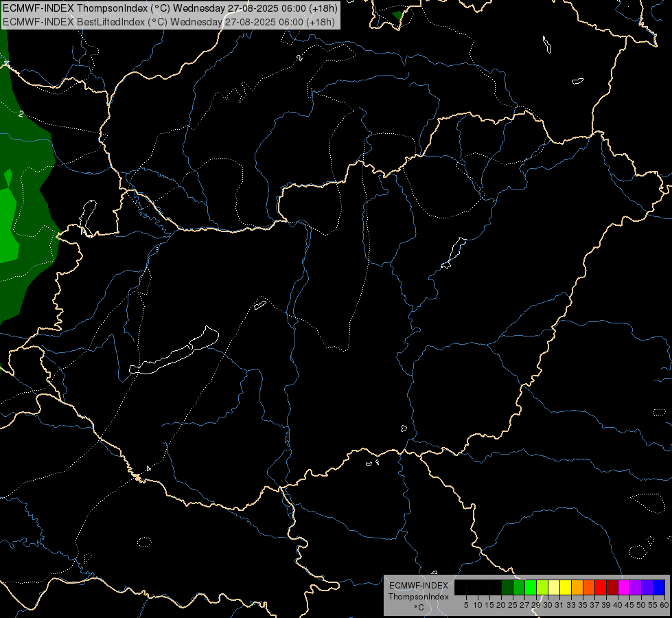The height and width of the screenshot is (618, 672).
Task: Select the orange 33-35 legend swatch
Action: pyautogui.click(x=578, y=587)
